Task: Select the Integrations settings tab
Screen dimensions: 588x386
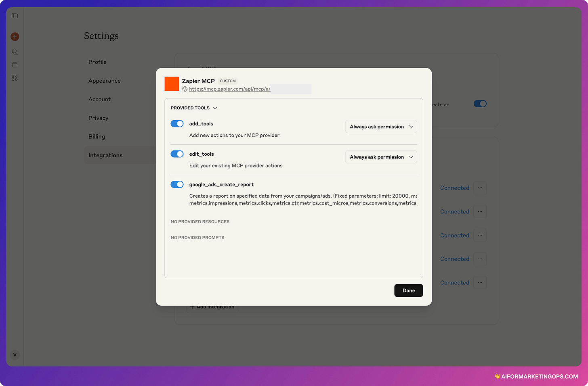Action: (120, 155)
